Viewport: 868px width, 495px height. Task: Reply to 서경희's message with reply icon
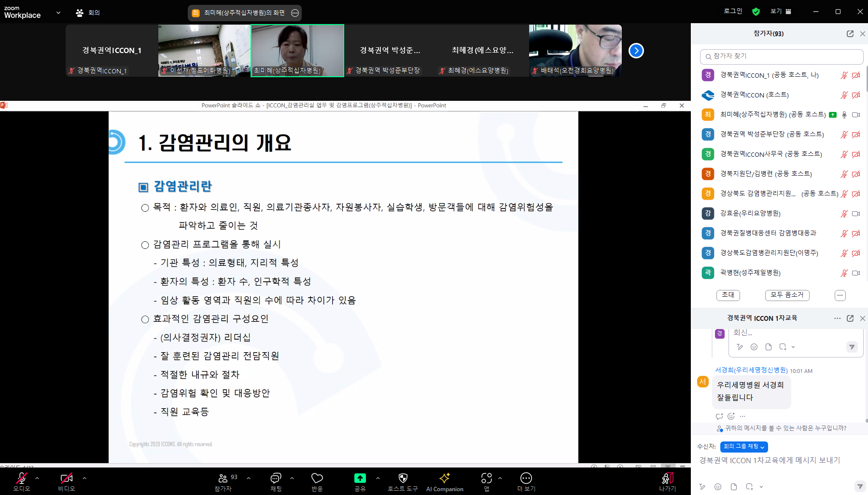719,416
